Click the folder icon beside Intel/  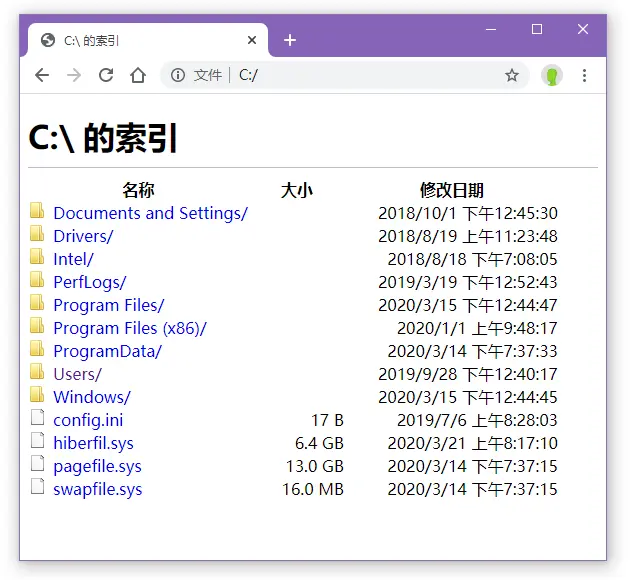37,256
